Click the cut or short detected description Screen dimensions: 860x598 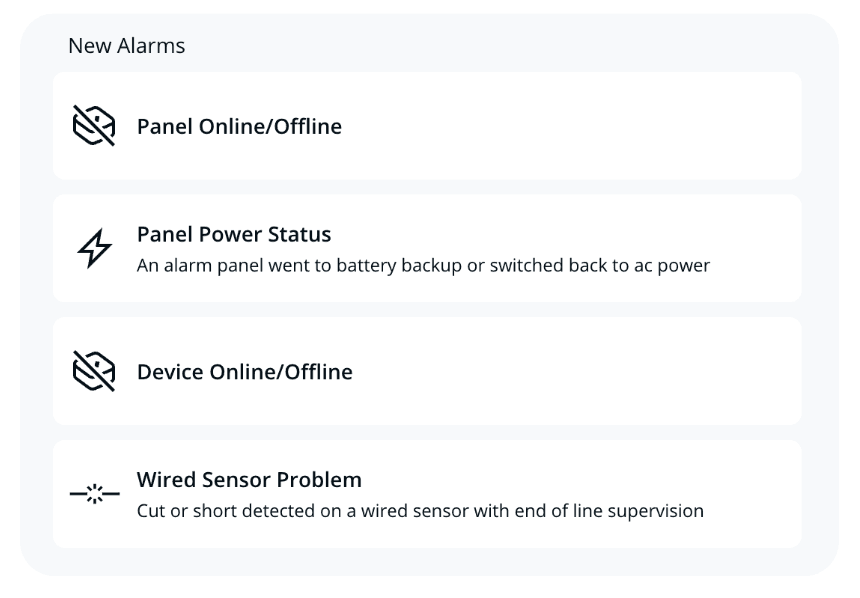pyautogui.click(x=420, y=511)
